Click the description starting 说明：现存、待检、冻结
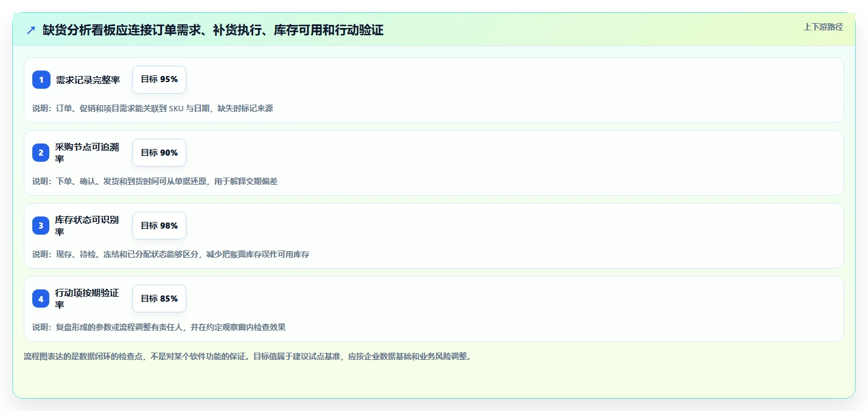868x411 pixels. (x=171, y=254)
